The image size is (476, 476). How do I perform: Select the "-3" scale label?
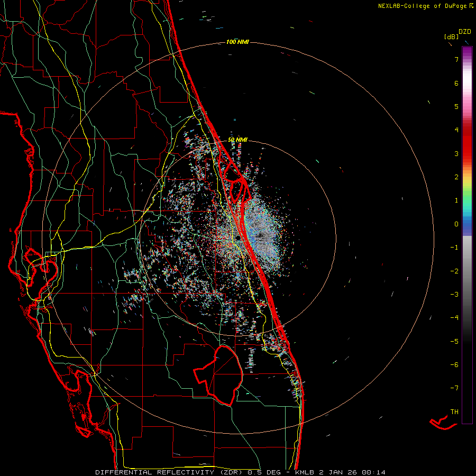pos(454,295)
